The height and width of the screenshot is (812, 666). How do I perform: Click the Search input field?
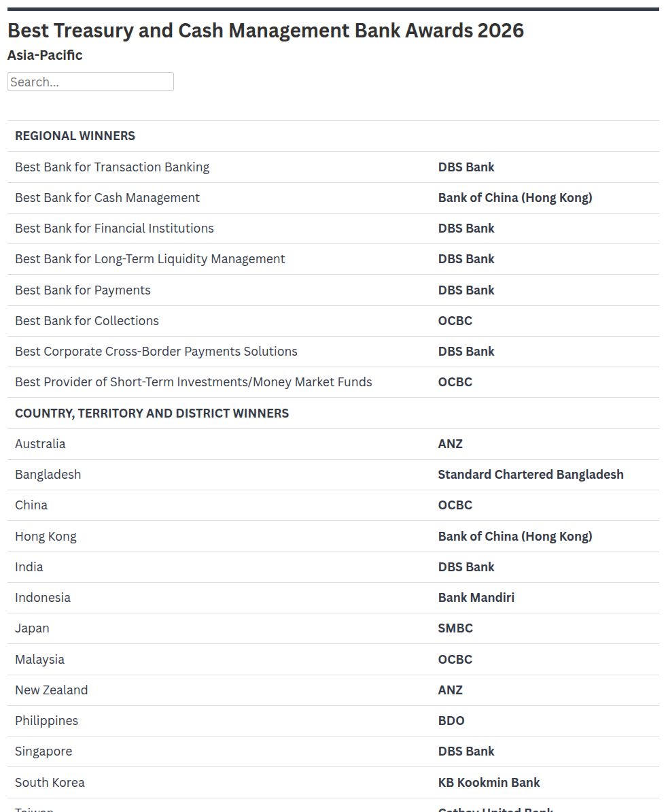(x=90, y=82)
